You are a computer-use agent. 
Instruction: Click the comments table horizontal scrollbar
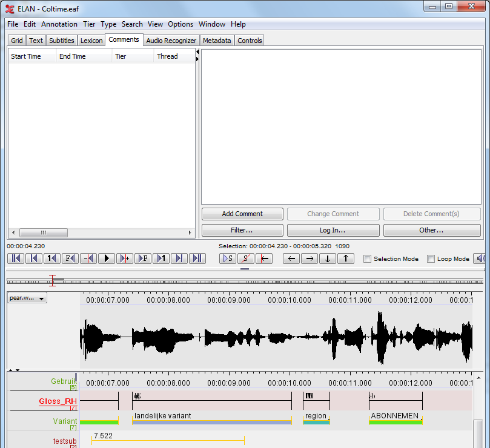coord(101,232)
